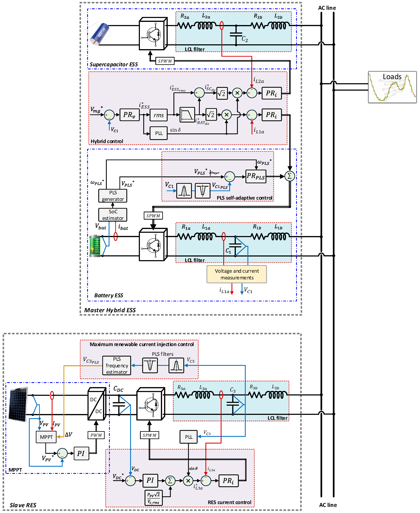Click the SoC estimator block
Viewport: 420px width, 513px height.
pyautogui.click(x=113, y=215)
